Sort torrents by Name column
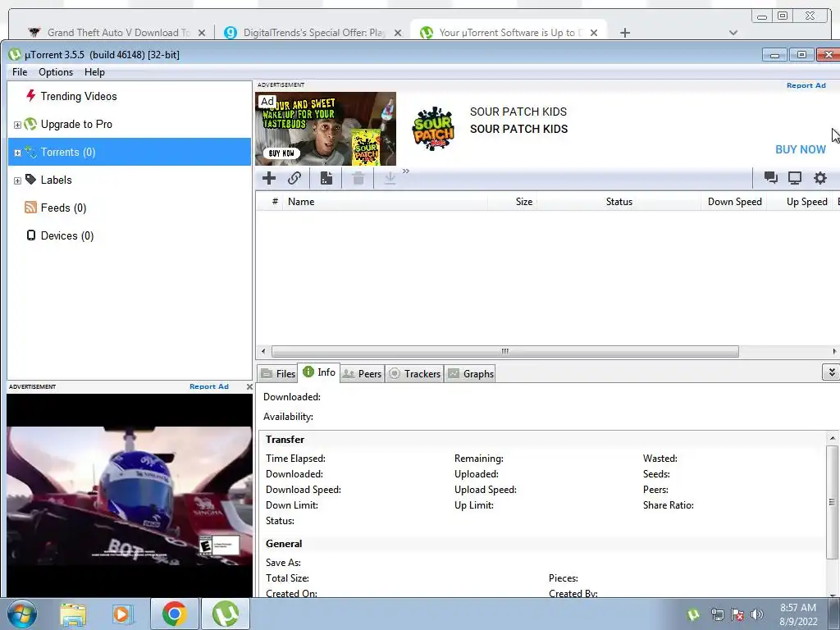The image size is (840, 630). coord(387,202)
